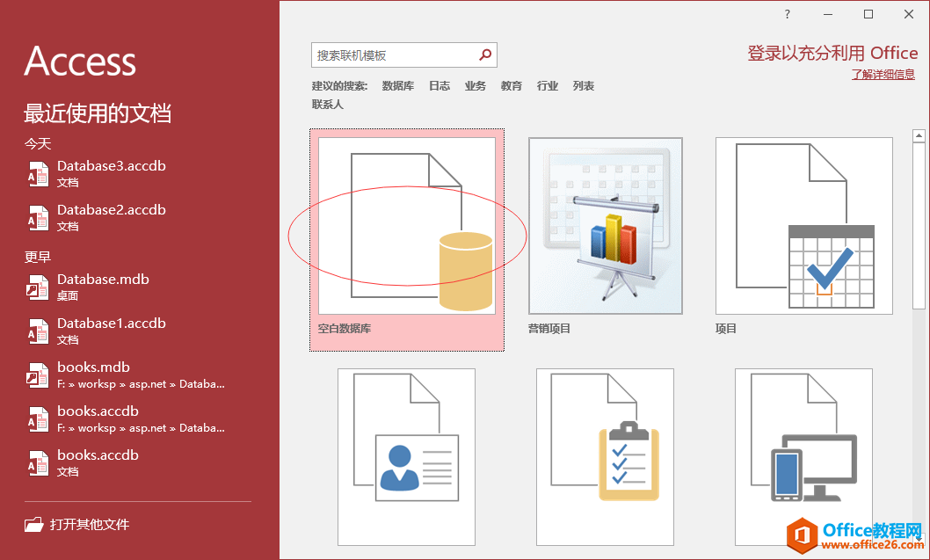Minimize the Access window
Image resolution: width=930 pixels, height=560 pixels.
(828, 14)
